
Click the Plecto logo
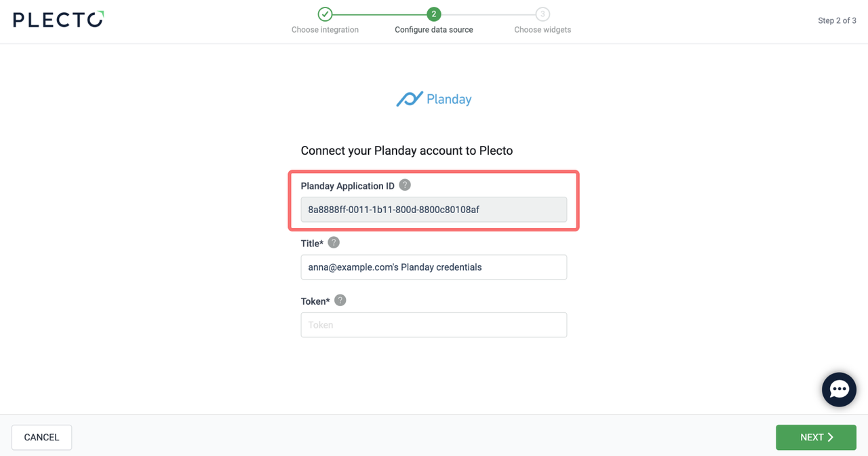[x=58, y=20]
